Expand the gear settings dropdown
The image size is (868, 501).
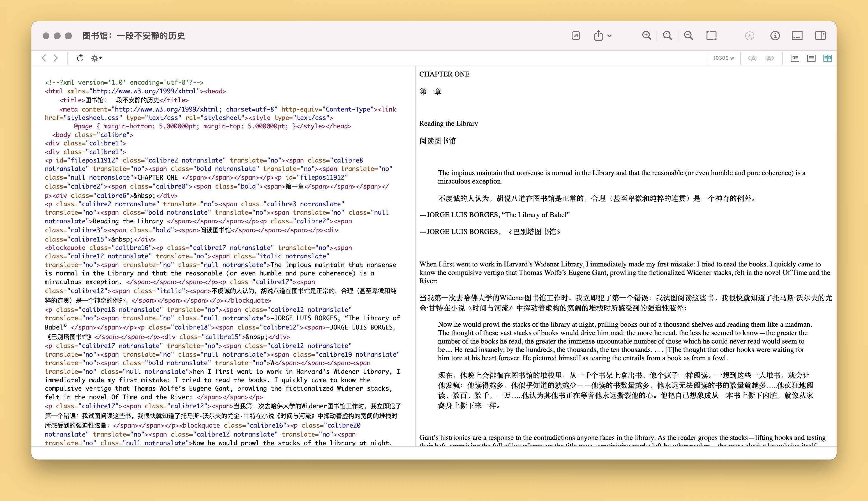coord(96,58)
